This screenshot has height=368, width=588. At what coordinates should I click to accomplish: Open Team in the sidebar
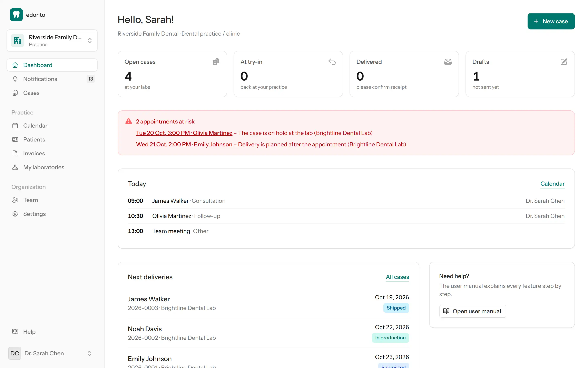pos(52,200)
